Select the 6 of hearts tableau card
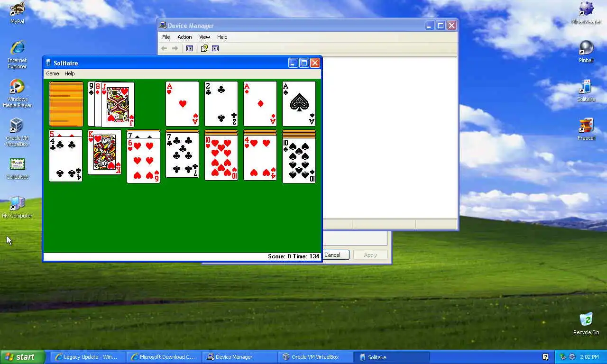This screenshot has height=364, width=607. click(144, 161)
